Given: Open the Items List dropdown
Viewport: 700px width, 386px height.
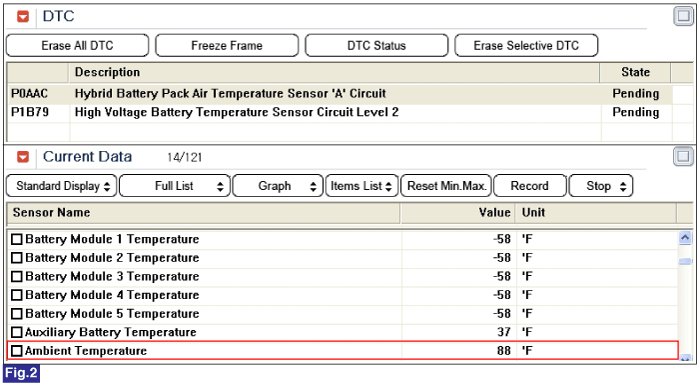Looking at the screenshot, I should click(x=362, y=186).
